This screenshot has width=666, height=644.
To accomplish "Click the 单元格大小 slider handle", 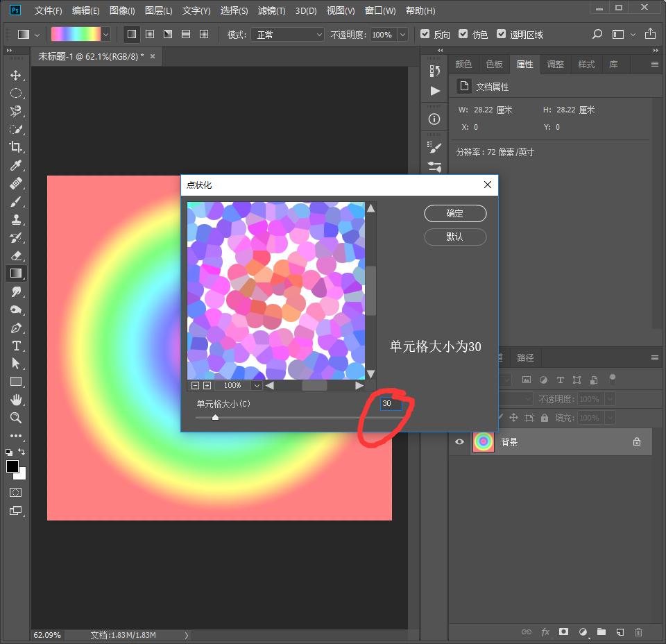I will point(215,417).
